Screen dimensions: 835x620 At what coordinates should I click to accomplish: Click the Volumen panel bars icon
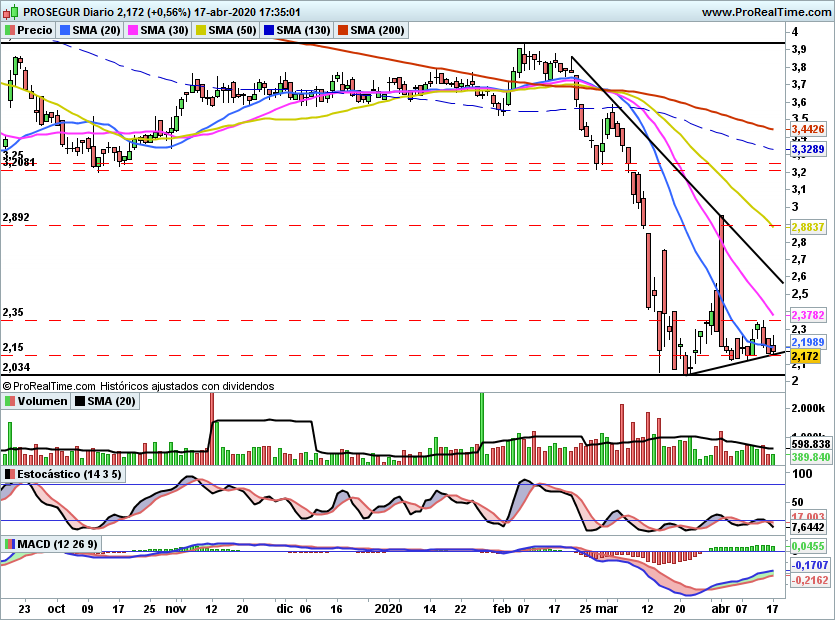10,401
